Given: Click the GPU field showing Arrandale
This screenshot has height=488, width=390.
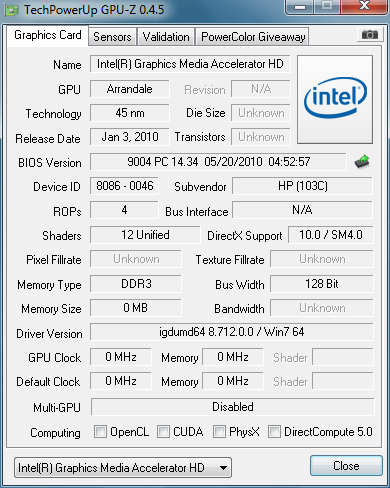Looking at the screenshot, I should [130, 89].
